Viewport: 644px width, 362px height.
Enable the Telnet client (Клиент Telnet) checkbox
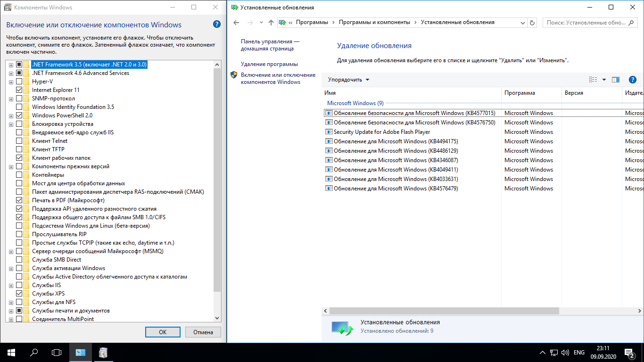tap(19, 141)
